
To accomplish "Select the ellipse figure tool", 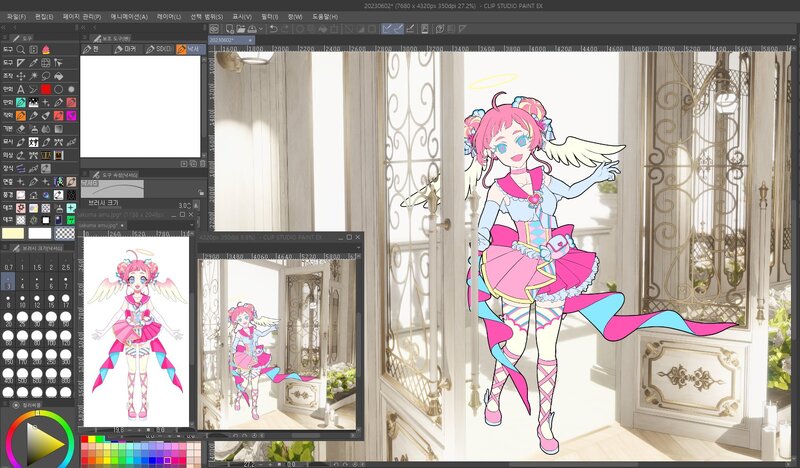I will (59, 89).
